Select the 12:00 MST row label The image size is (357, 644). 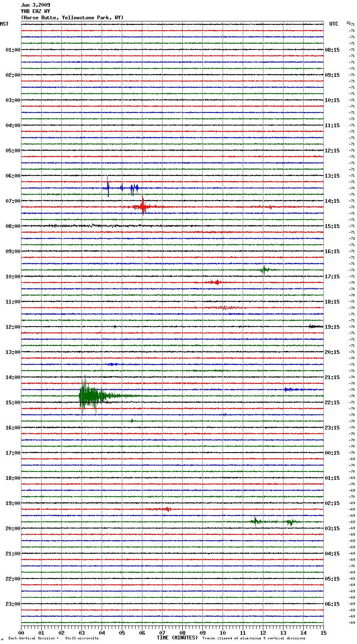13,327
